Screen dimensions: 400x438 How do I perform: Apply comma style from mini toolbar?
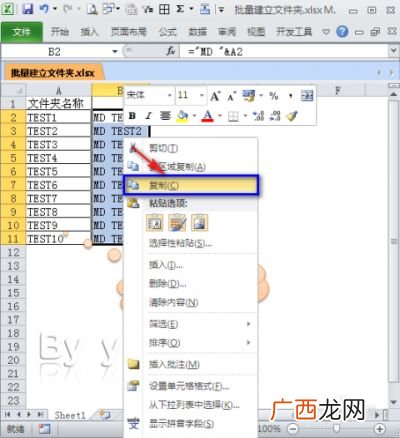pyautogui.click(x=291, y=96)
